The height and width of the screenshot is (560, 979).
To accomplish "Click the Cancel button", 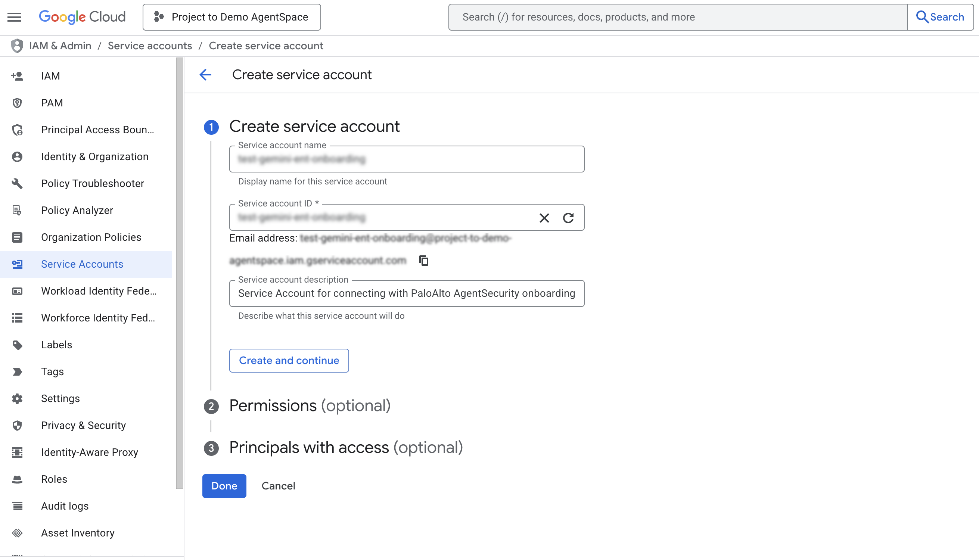I will (x=278, y=486).
